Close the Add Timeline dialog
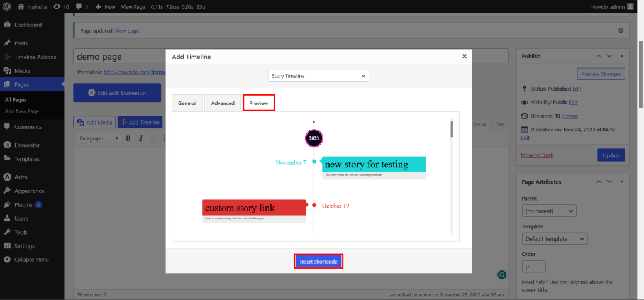644x300 pixels. 464,56
